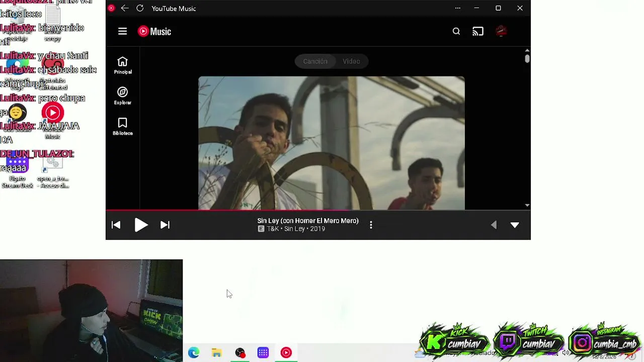Click the music video thumbnail
The height and width of the screenshot is (362, 644).
(x=332, y=143)
